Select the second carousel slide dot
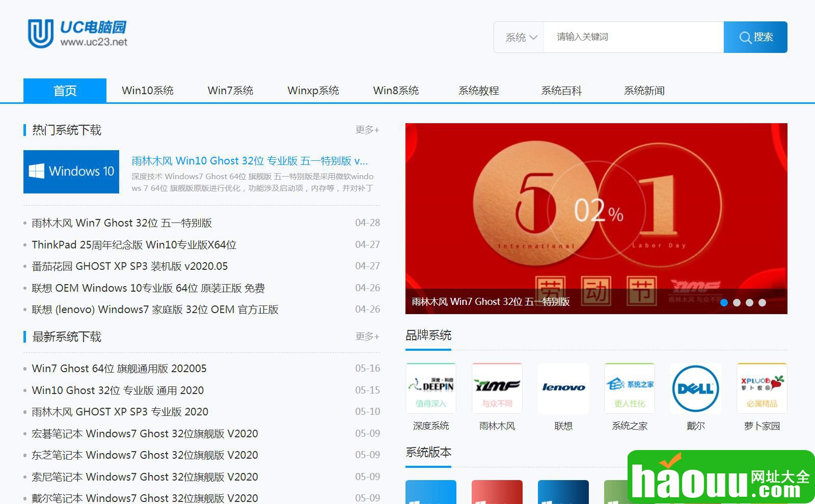Viewport: 815px width, 504px height. tap(737, 302)
